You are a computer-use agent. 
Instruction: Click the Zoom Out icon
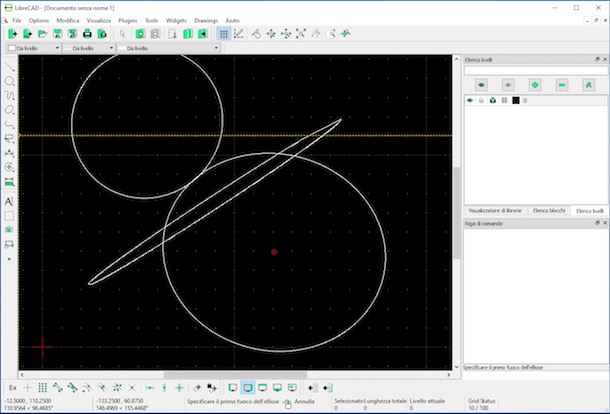pos(286,34)
